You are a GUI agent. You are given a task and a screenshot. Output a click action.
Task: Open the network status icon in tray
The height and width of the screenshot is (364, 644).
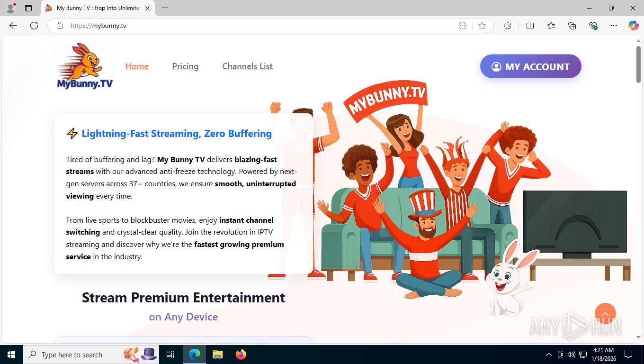point(583,355)
